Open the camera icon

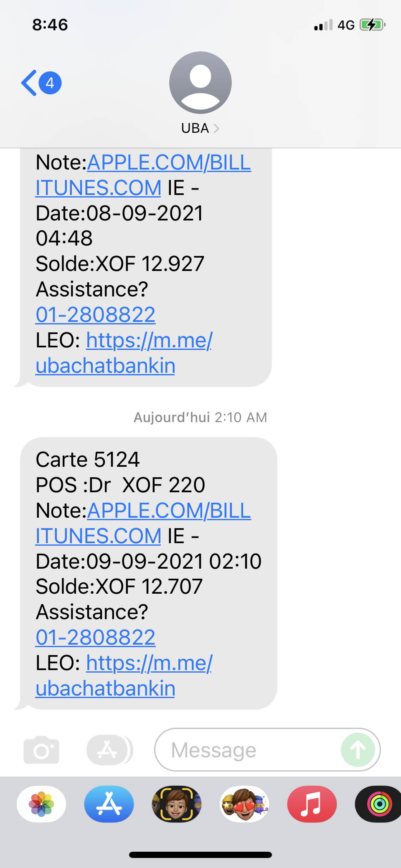pyautogui.click(x=41, y=750)
